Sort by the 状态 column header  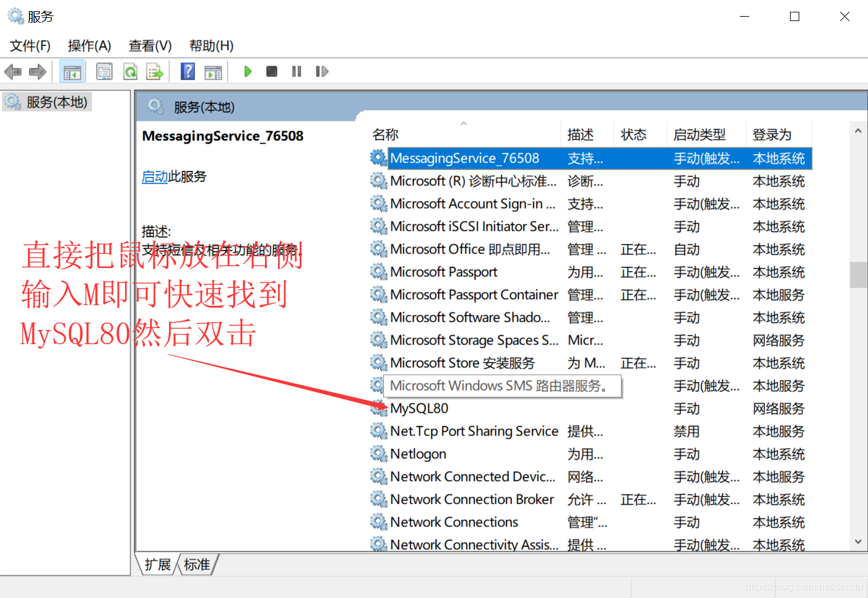[x=641, y=135]
